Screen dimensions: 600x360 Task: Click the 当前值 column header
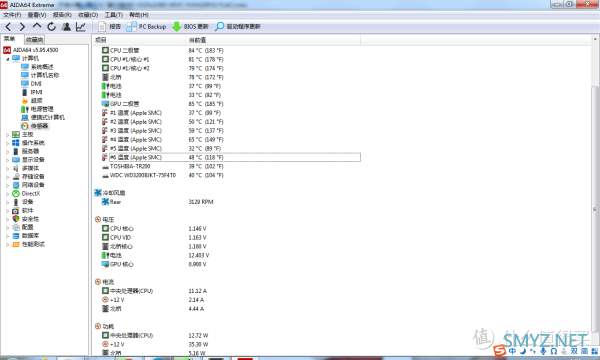[x=273, y=40]
